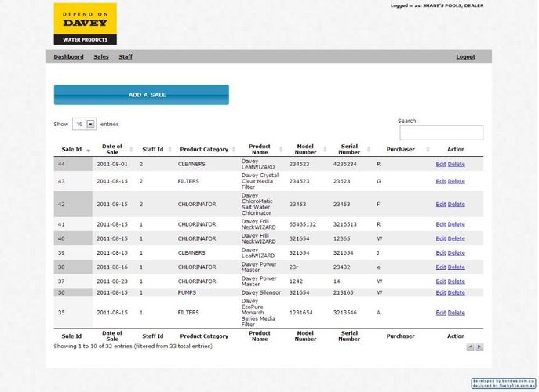Sort table by Staff Id header
The height and width of the screenshot is (392, 539).
pos(153,149)
